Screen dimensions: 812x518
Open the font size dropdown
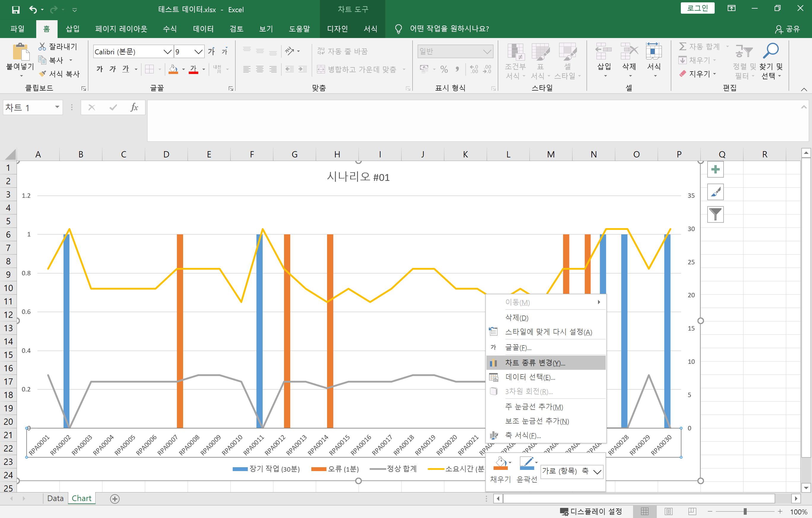(198, 52)
